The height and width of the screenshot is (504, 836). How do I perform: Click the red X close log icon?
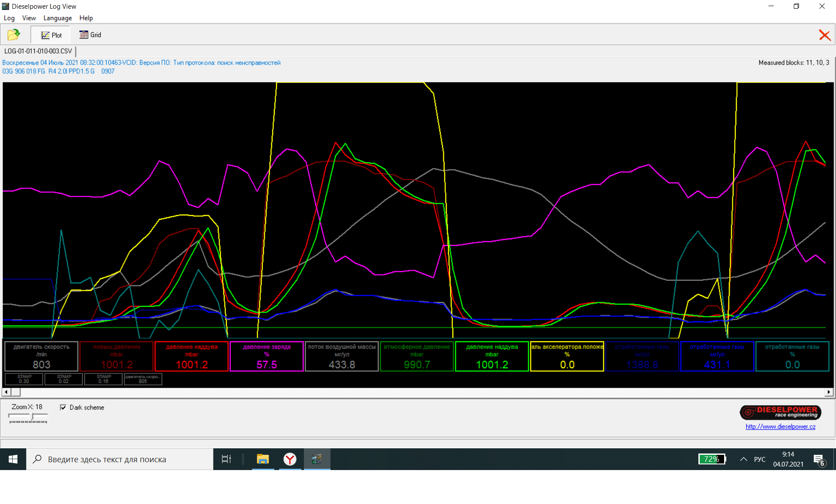tap(824, 35)
